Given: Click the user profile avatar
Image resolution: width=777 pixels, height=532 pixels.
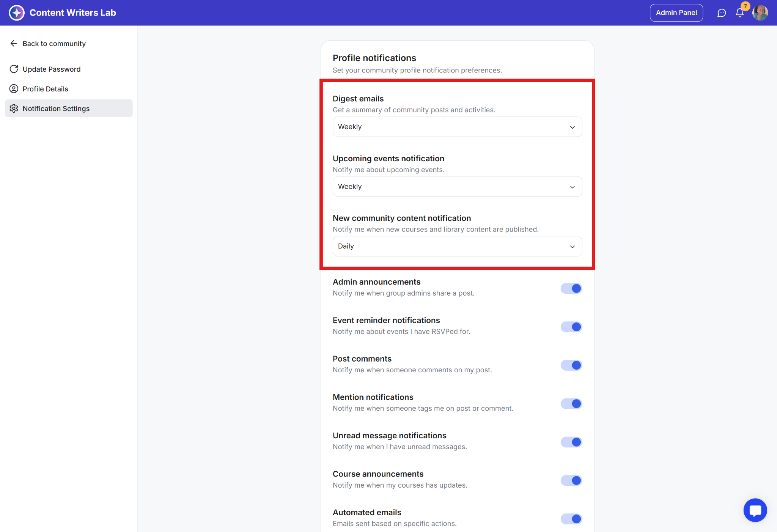Looking at the screenshot, I should [x=760, y=13].
